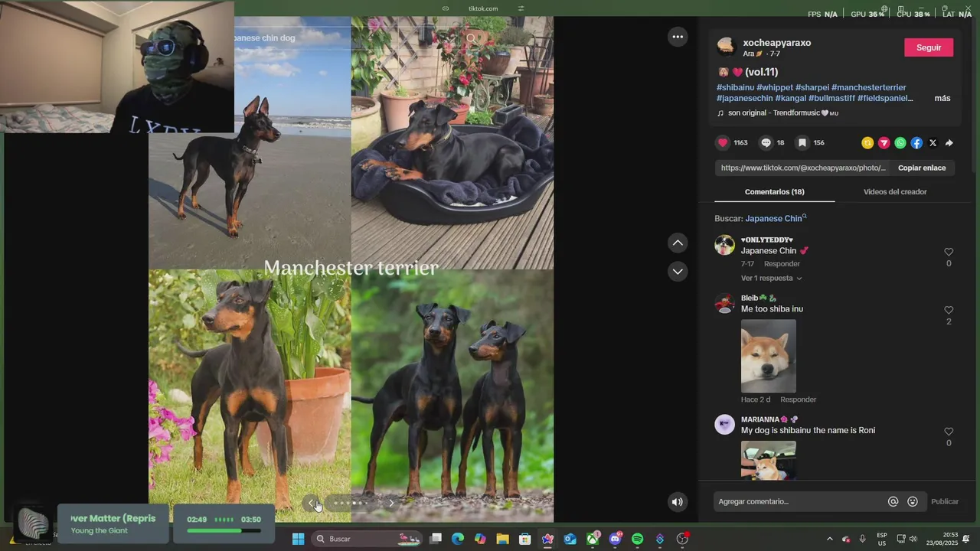Click the slideshow page dots indicator
This screenshot has width=980, height=551.
click(x=351, y=503)
